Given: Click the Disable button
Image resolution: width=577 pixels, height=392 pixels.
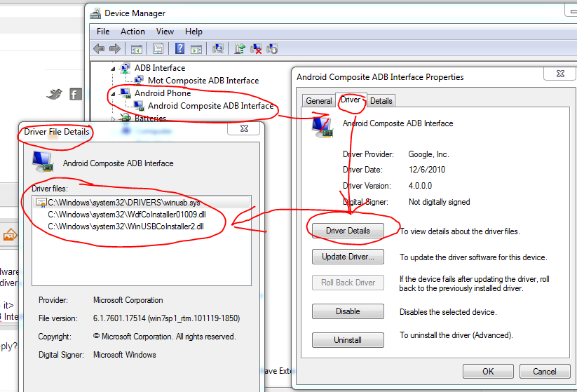Looking at the screenshot, I should coord(348,311).
